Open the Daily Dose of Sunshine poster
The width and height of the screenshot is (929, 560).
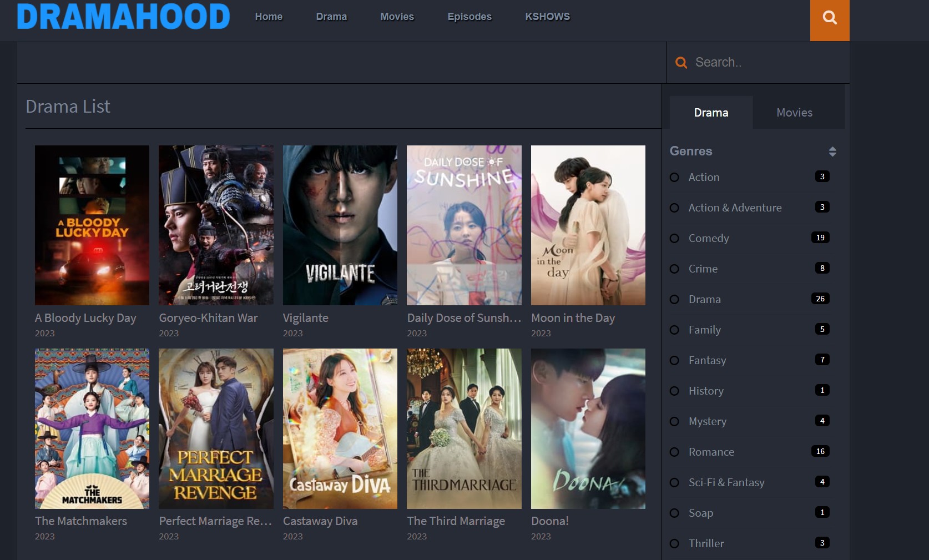pyautogui.click(x=464, y=225)
